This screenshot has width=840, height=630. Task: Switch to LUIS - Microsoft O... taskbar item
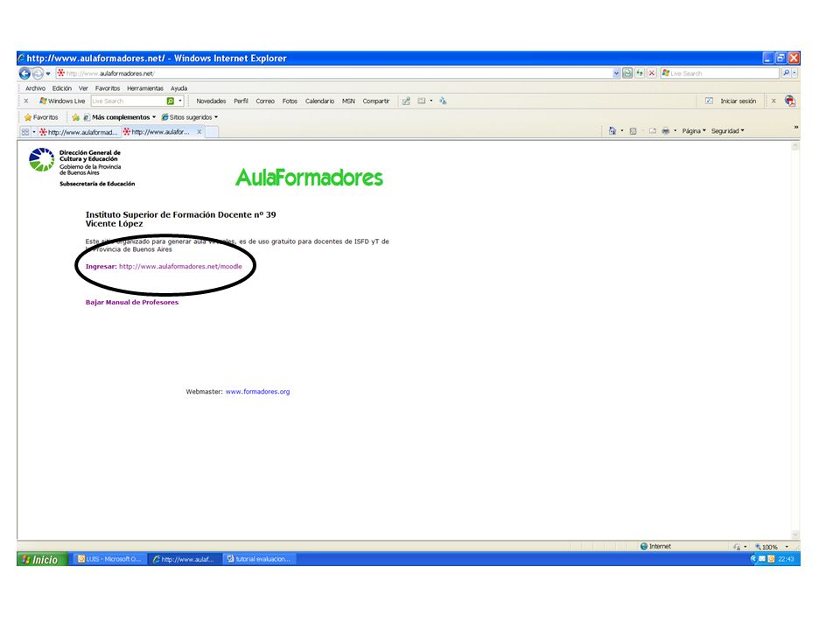[109, 559]
